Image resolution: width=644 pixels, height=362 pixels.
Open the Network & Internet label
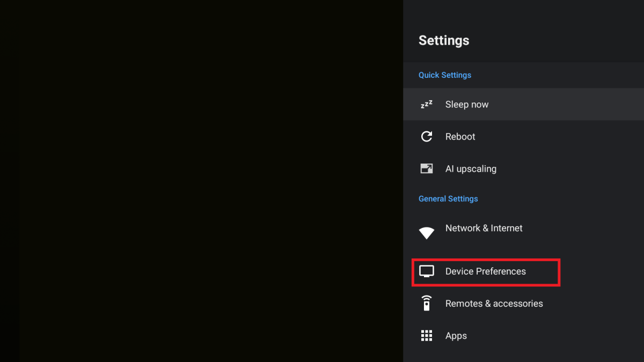tap(484, 228)
